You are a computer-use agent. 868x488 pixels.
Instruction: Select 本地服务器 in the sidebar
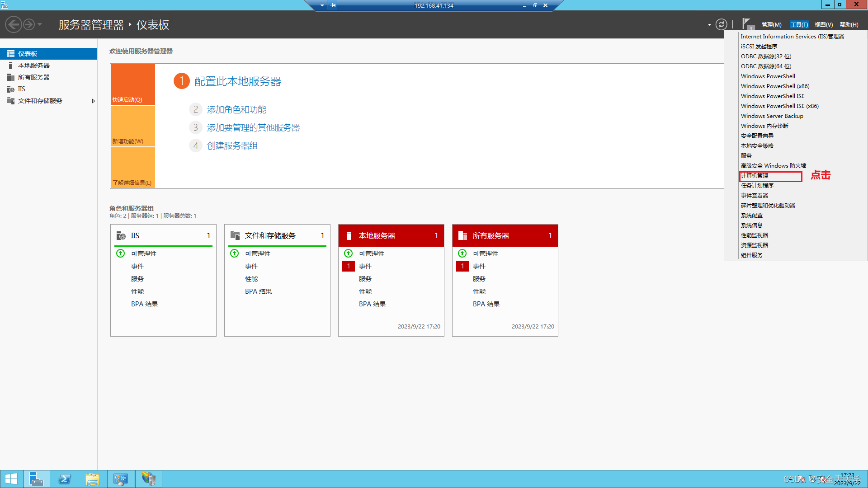(49, 66)
